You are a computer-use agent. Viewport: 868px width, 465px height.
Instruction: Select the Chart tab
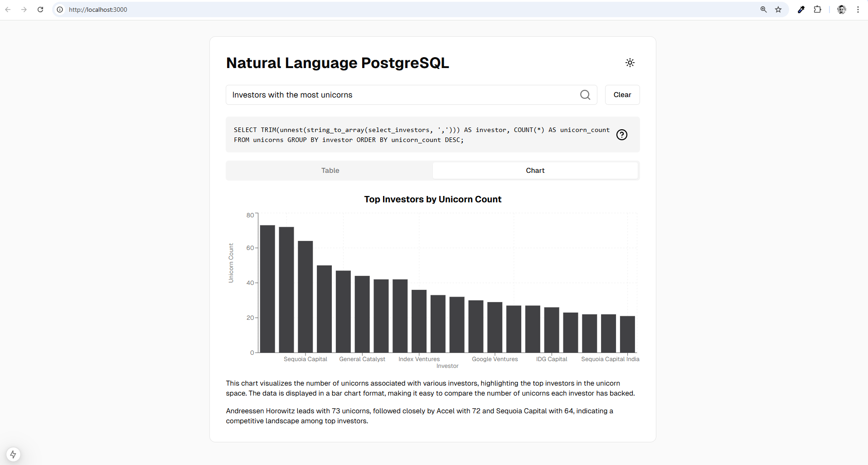535,171
